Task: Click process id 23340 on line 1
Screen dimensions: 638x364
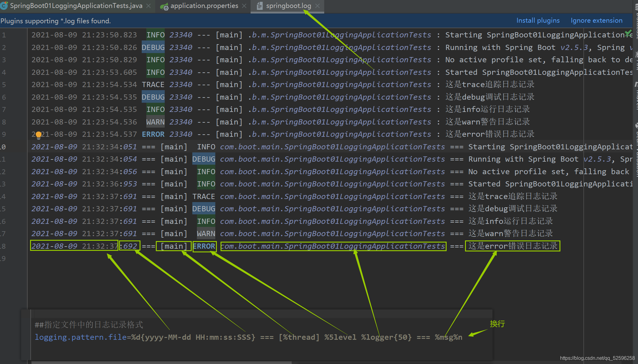Action: [x=181, y=35]
